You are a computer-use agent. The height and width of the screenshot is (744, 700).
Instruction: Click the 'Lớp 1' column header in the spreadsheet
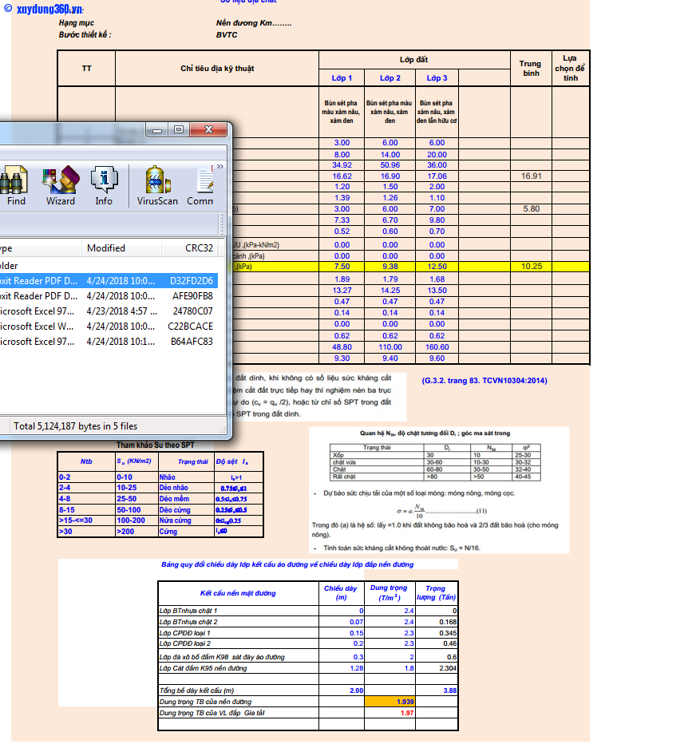[x=342, y=77]
